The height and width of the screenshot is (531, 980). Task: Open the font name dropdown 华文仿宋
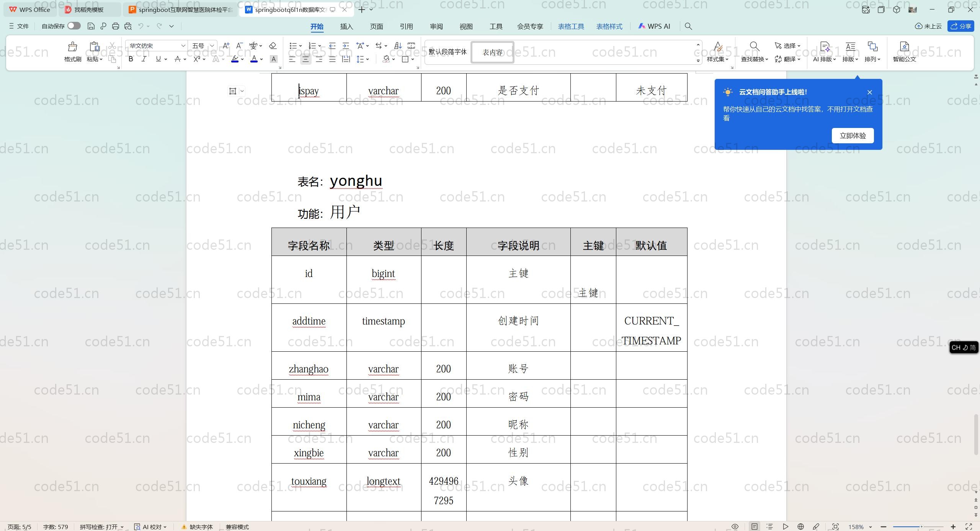(x=183, y=46)
